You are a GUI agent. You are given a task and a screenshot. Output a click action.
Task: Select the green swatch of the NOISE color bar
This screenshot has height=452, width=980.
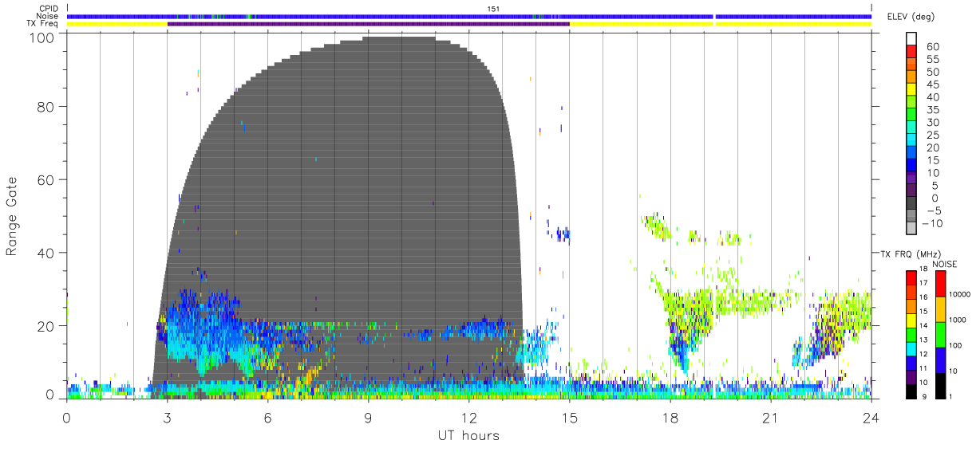tap(940, 335)
